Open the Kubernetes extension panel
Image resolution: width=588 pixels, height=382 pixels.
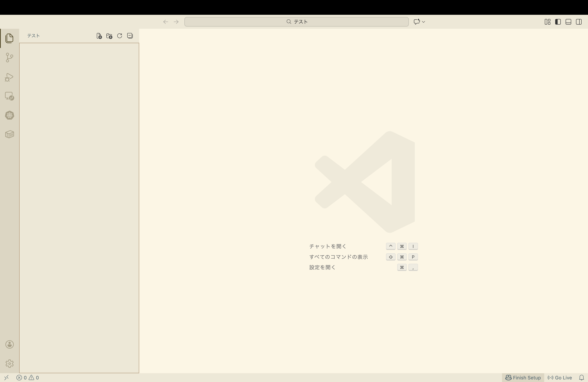pos(9,115)
